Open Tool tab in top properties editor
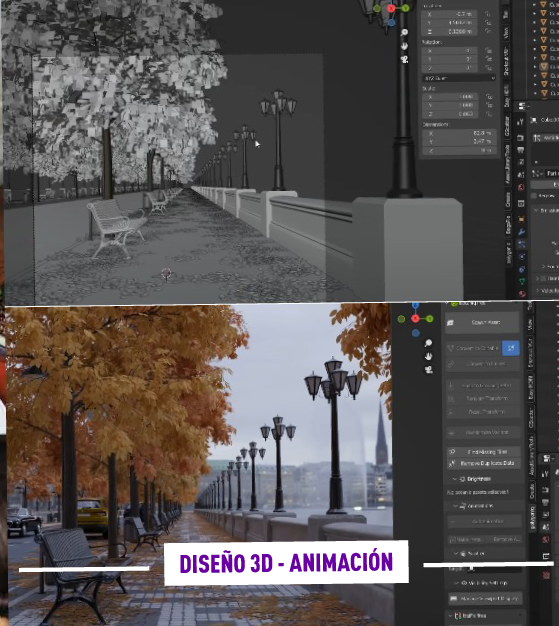The height and width of the screenshot is (626, 559). (x=521, y=122)
